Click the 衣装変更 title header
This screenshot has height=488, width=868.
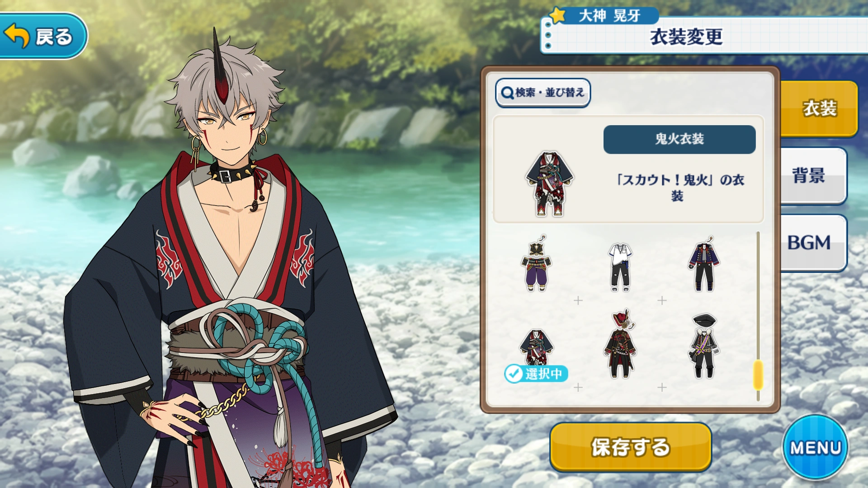point(686,37)
